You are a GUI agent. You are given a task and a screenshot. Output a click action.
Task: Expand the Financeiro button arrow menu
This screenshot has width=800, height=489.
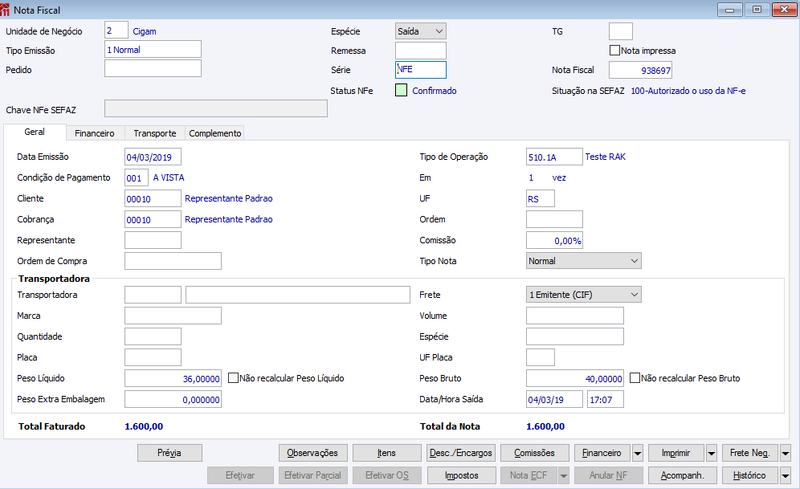click(638, 453)
